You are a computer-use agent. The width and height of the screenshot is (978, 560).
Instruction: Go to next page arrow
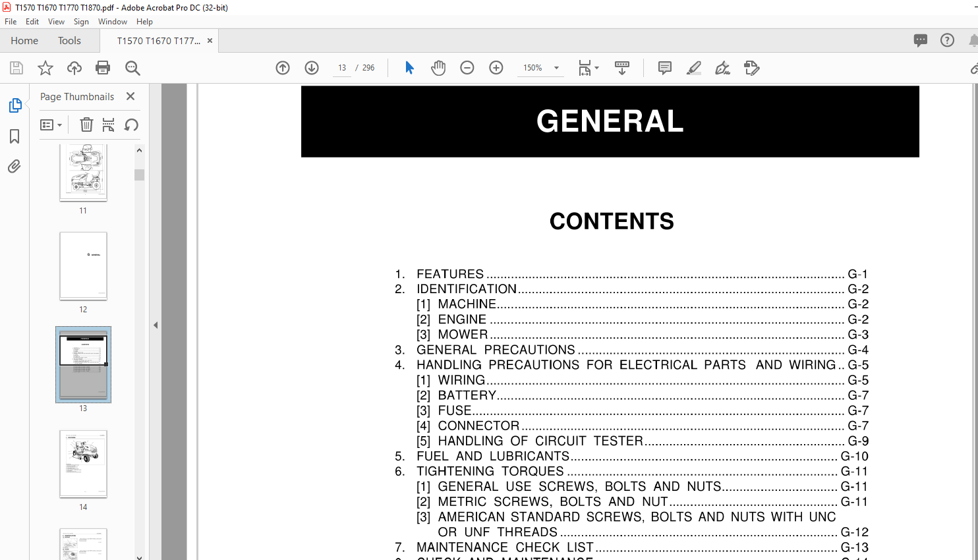click(312, 68)
